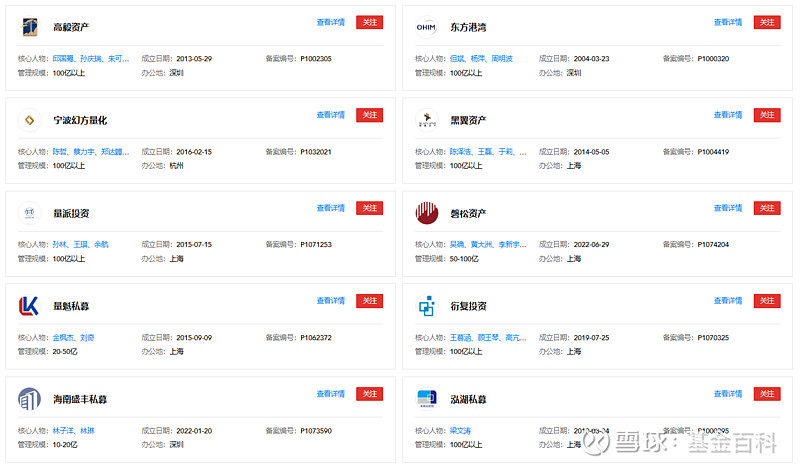Follow 宁波幻方量化 with the 关注 button
The width and height of the screenshot is (800, 467).
point(369,115)
